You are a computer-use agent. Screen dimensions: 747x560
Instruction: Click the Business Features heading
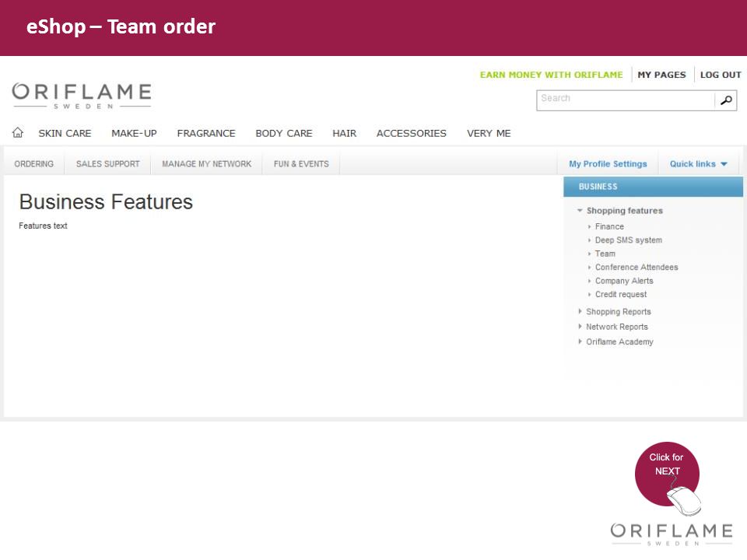tap(106, 202)
